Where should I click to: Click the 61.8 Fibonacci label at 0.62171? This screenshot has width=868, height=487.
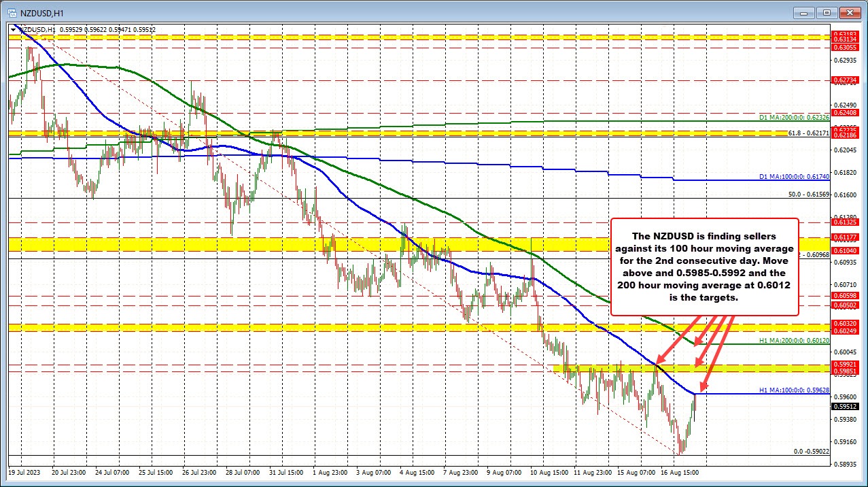pos(809,134)
